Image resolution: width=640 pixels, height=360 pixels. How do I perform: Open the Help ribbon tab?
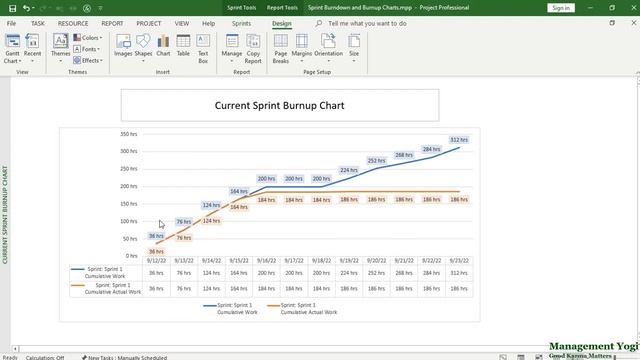click(x=209, y=23)
